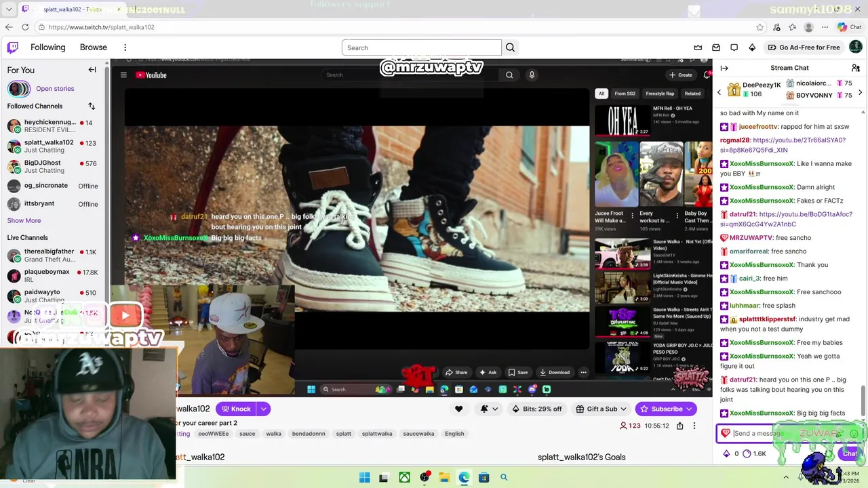Go back in the browser
The width and height of the screenshot is (868, 488).
[x=9, y=27]
